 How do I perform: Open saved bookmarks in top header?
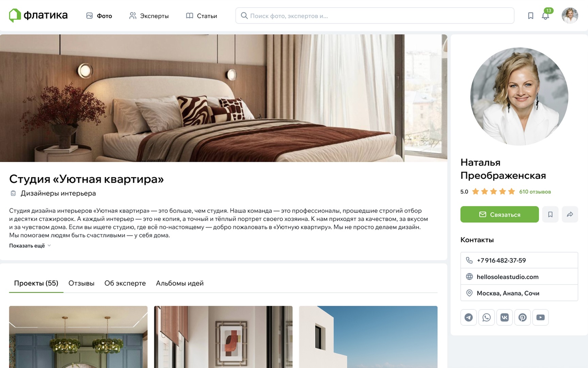pos(530,16)
